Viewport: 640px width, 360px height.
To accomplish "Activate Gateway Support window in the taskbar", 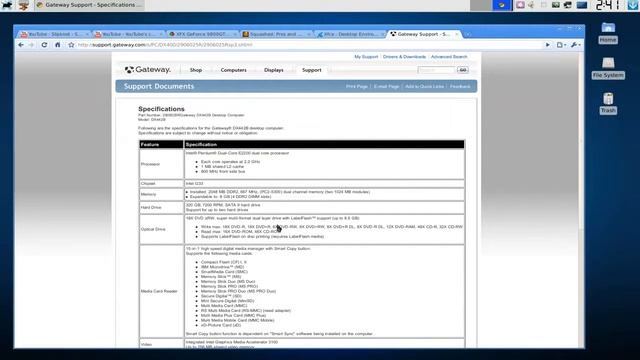I will tap(89, 5).
